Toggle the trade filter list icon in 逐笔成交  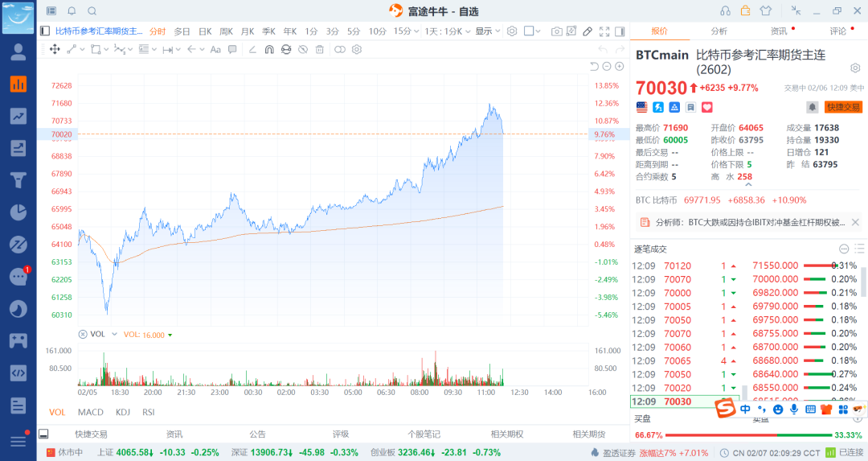tap(858, 249)
